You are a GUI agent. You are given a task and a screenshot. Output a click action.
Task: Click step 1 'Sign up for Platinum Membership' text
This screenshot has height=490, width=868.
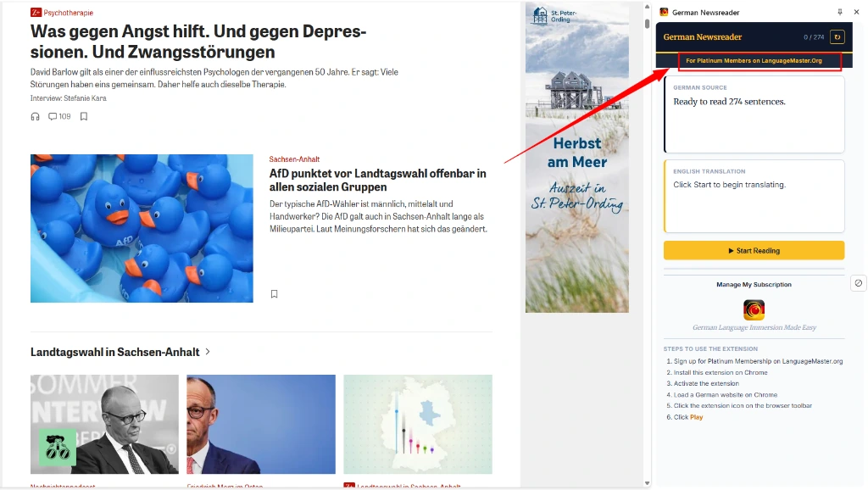(758, 361)
